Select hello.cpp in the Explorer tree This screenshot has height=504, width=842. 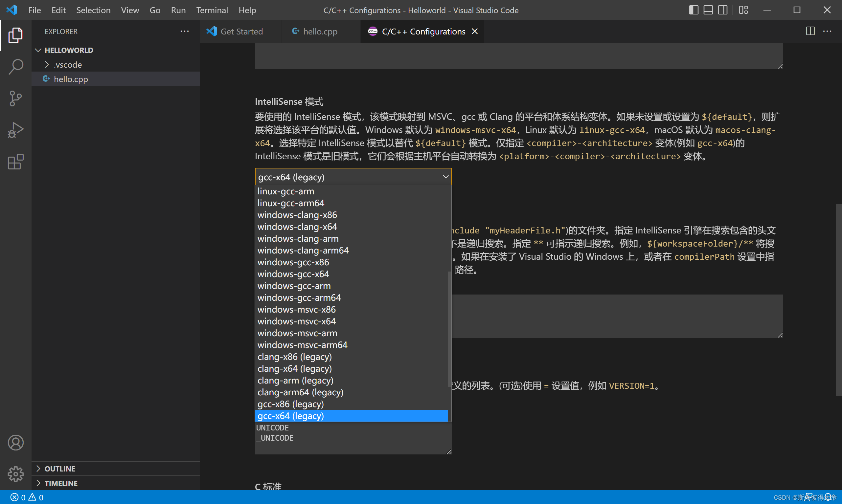[x=116, y=79]
